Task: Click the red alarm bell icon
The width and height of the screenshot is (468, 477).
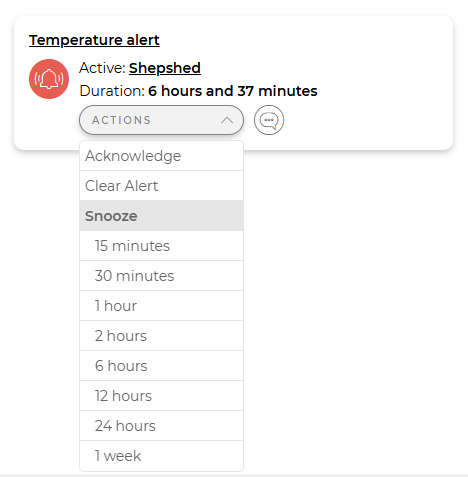Action: point(49,79)
